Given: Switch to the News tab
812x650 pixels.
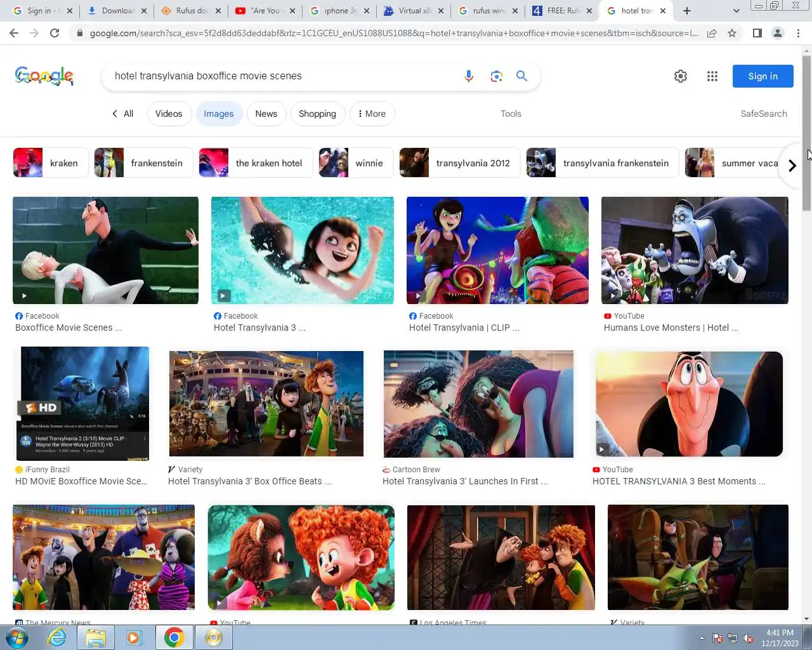Looking at the screenshot, I should pos(266,114).
